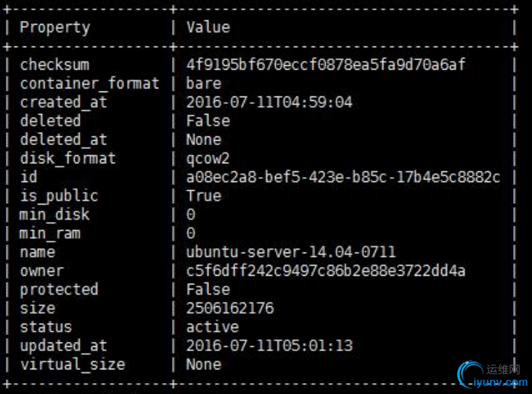Click the created_at timestamp value
This screenshot has width=532, height=394.
pyautogui.click(x=269, y=102)
